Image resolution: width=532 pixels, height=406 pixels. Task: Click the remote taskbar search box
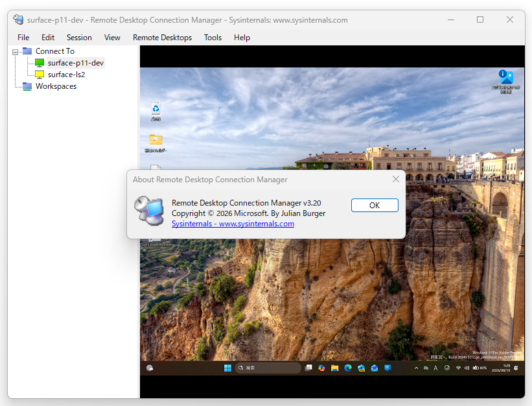click(x=268, y=368)
